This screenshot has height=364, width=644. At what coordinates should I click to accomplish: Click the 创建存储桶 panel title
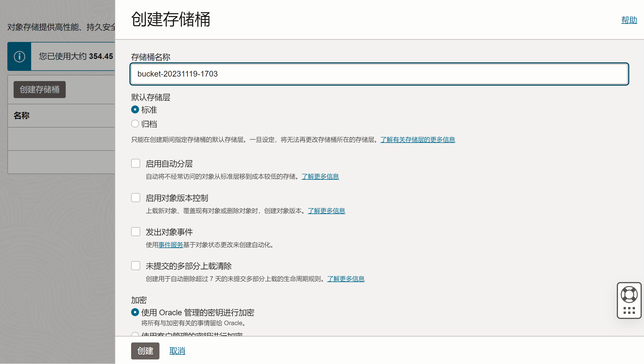171,20
